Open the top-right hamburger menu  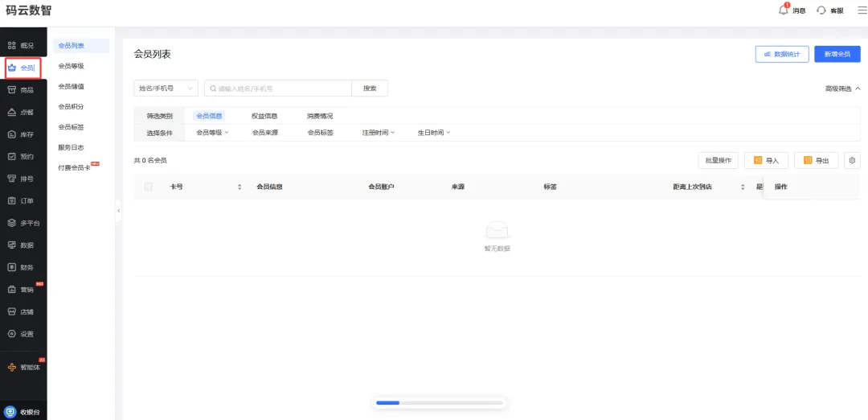click(x=862, y=10)
